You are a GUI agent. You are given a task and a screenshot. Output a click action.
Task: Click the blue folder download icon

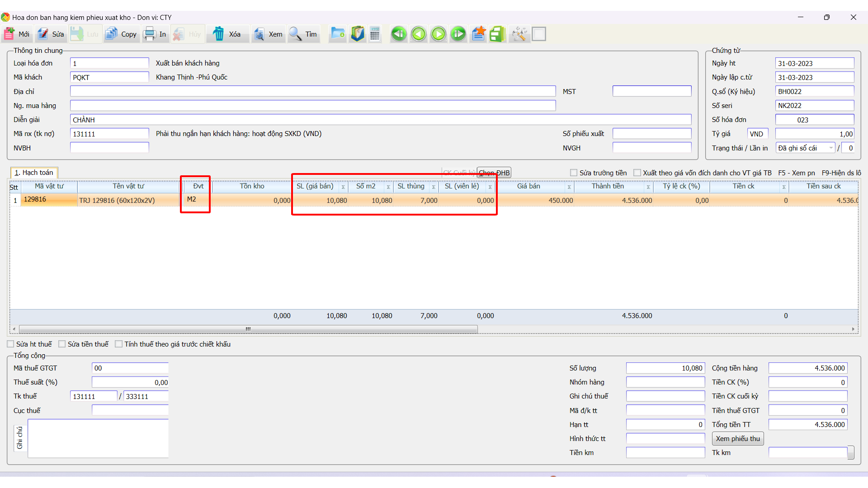click(337, 34)
